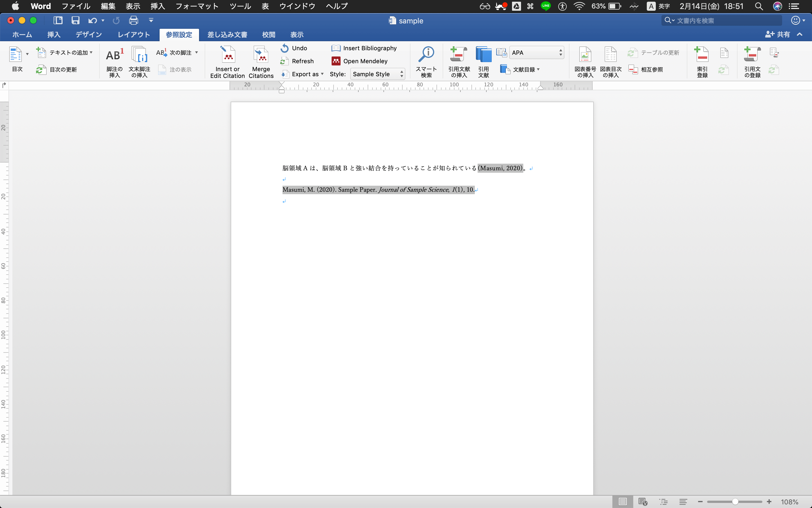Open the Format (フォーマット) menu
Image resolution: width=812 pixels, height=508 pixels.
point(197,6)
